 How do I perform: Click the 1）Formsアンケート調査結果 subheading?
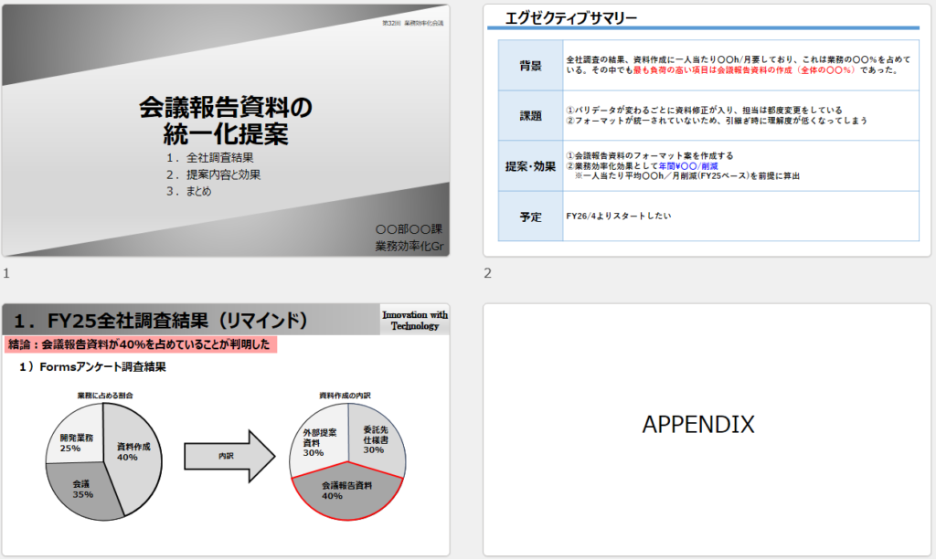click(92, 368)
